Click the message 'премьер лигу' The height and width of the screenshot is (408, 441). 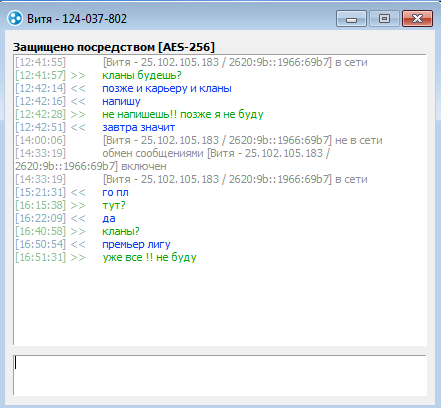pyautogui.click(x=136, y=244)
